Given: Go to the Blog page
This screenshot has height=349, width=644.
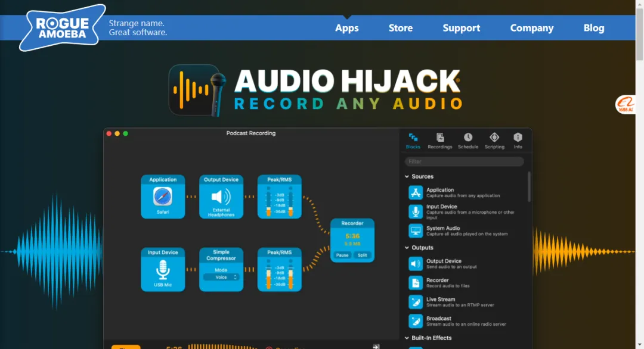Looking at the screenshot, I should coord(593,28).
